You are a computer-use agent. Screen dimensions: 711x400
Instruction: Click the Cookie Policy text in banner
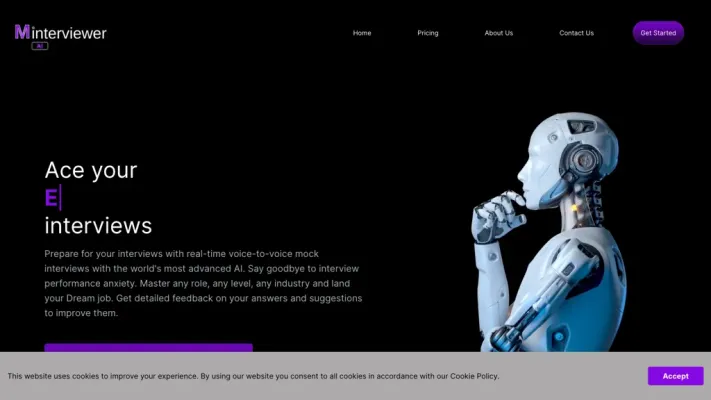[473, 376]
